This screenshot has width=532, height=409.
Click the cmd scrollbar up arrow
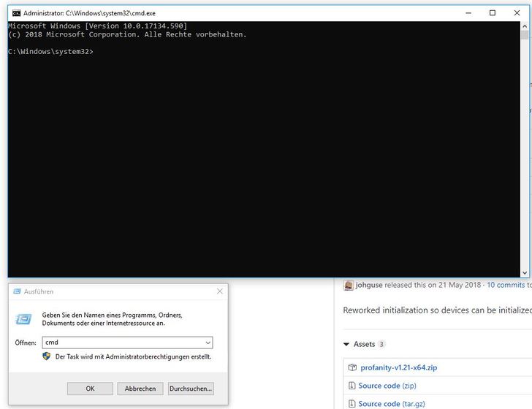[x=525, y=26]
